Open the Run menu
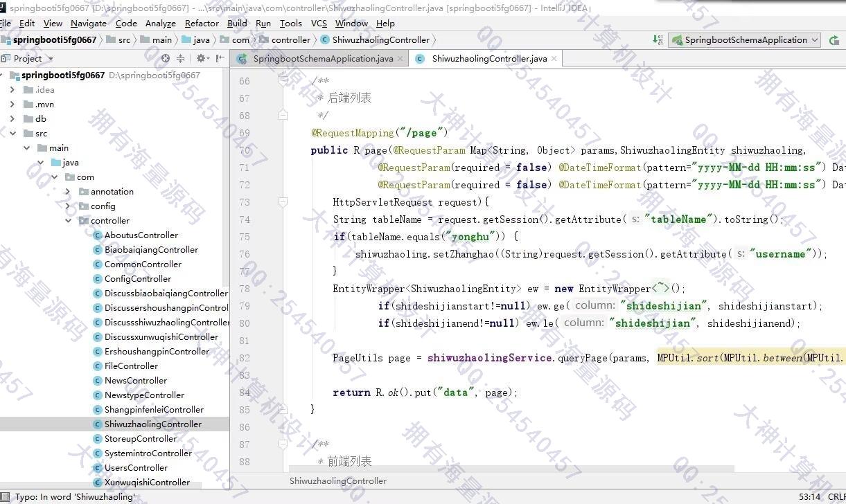The height and width of the screenshot is (504, 846). [x=263, y=23]
